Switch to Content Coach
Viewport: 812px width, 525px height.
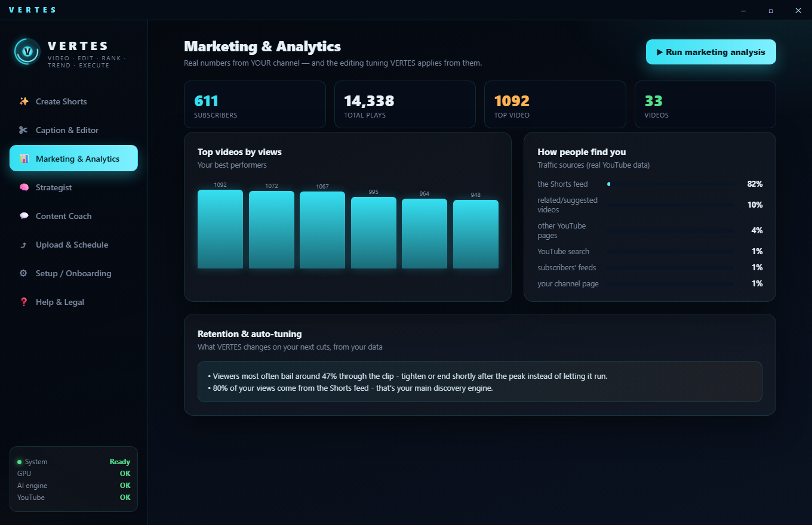(73, 216)
